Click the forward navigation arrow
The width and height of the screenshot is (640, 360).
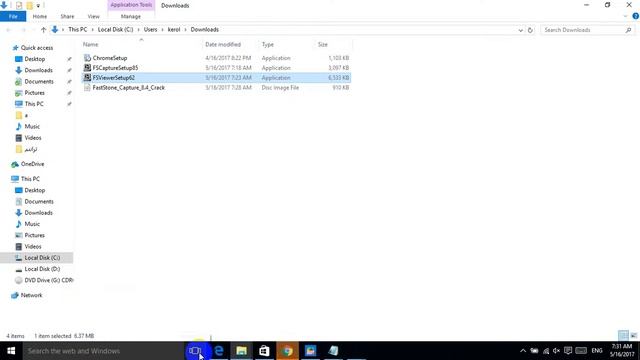point(23,30)
